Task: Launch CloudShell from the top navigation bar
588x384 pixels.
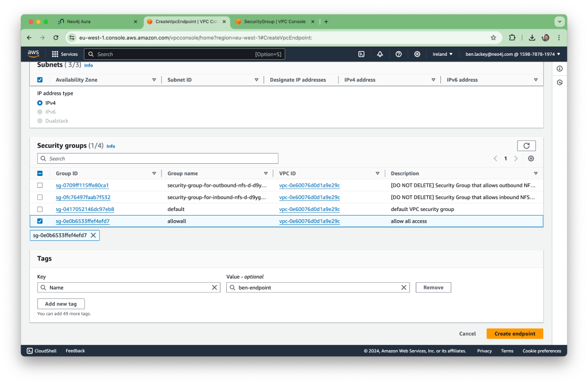Action: click(361, 53)
